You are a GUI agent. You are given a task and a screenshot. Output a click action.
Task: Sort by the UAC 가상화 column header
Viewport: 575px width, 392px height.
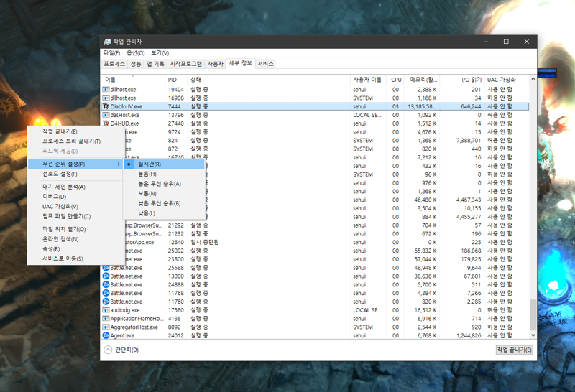coord(507,80)
